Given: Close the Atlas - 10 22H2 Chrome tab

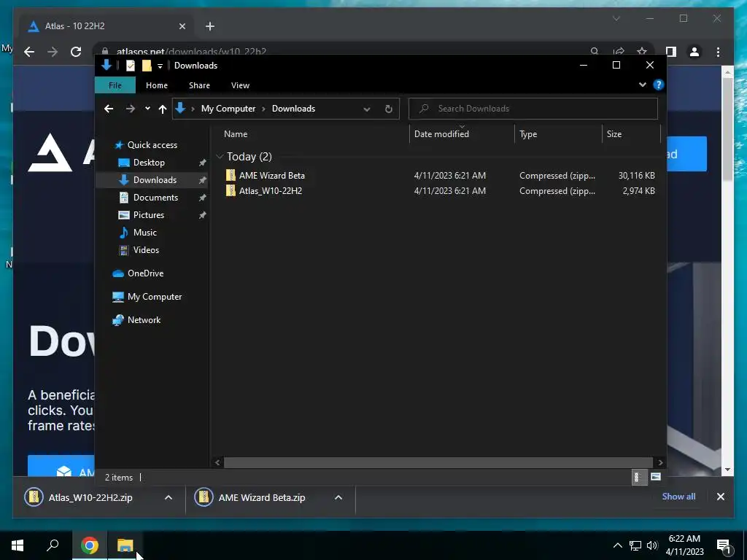Looking at the screenshot, I should point(182,26).
